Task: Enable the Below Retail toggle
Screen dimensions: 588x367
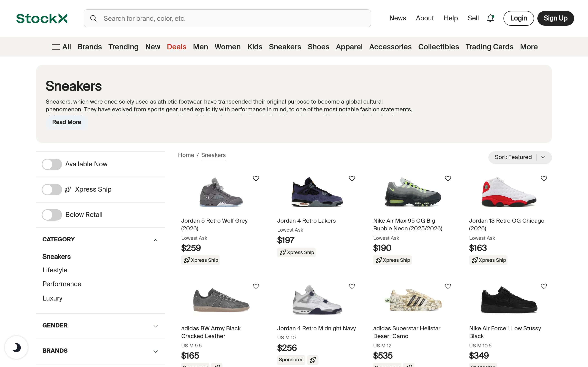Action: coord(51,215)
